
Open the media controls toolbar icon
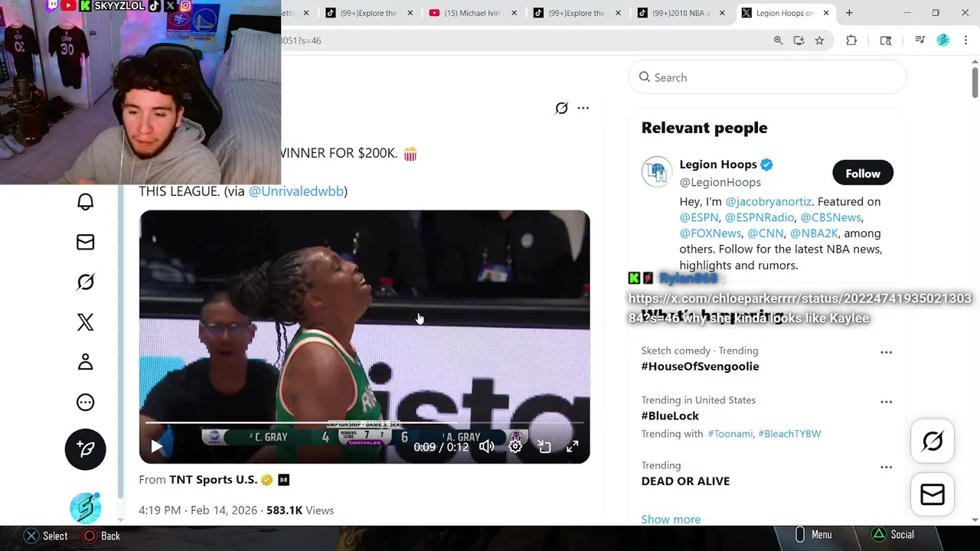pyautogui.click(x=920, y=41)
